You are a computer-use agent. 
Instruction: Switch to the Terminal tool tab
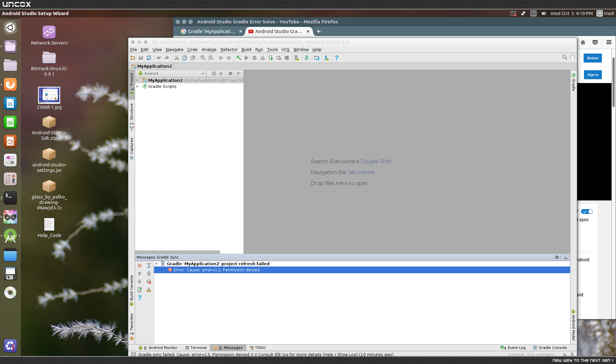pyautogui.click(x=196, y=348)
